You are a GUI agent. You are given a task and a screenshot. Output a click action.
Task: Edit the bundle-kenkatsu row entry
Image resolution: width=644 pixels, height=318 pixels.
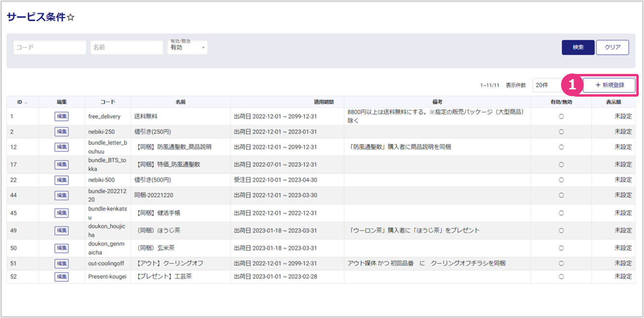[61, 213]
